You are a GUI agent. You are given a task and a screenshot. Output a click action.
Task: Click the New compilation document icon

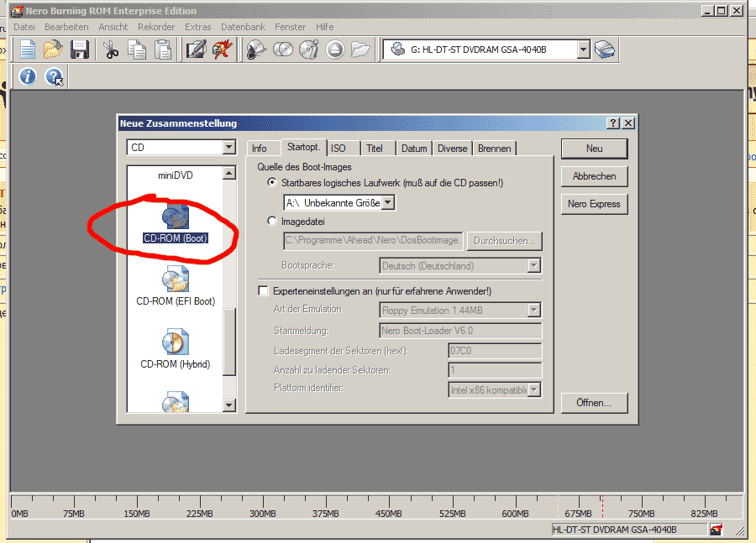coord(28,50)
